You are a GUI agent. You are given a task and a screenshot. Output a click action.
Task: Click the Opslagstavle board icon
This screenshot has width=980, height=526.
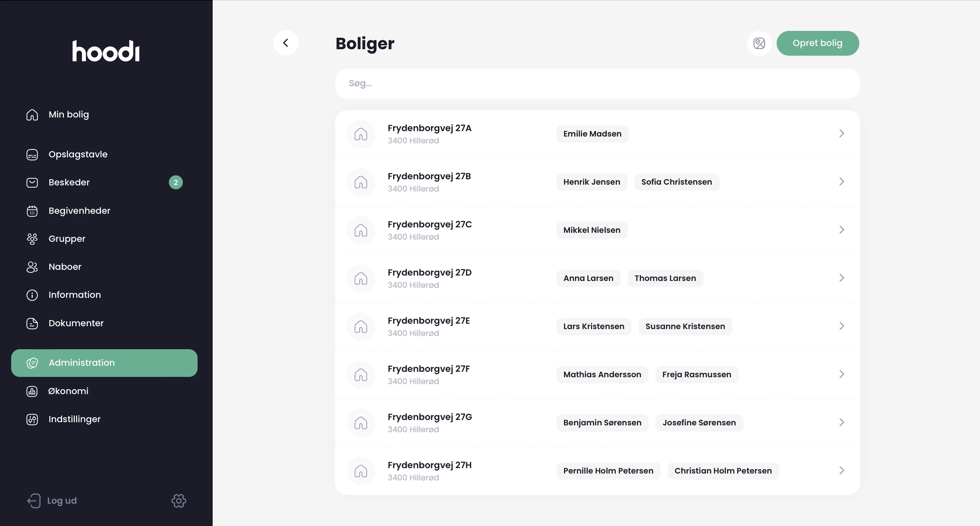pos(32,154)
